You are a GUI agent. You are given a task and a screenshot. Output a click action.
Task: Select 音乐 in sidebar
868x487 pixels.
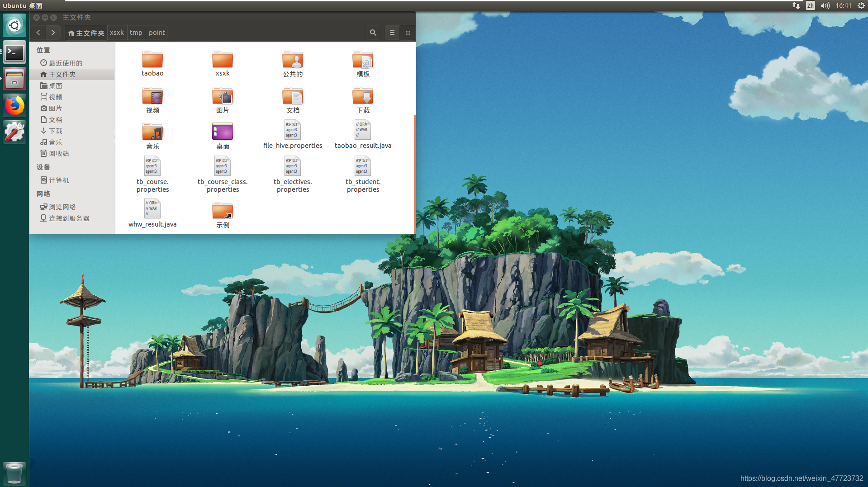(72, 142)
